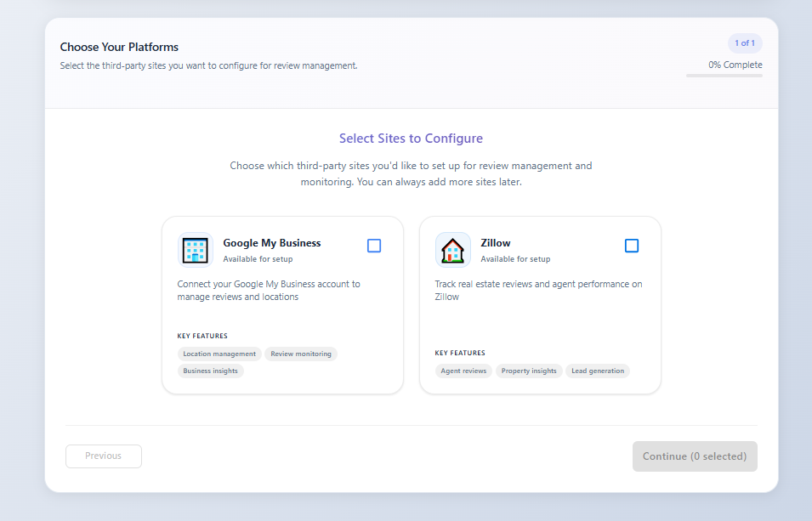Click Zillow card description text
The width and height of the screenshot is (812, 521).
coord(538,291)
